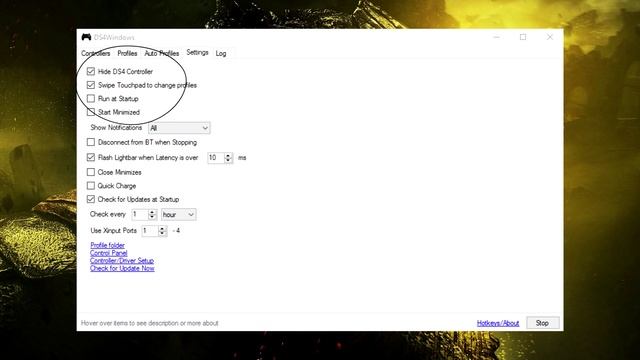The image size is (640, 360).
Task: Enable Start Minimized checkbox
Action: pyautogui.click(x=91, y=112)
